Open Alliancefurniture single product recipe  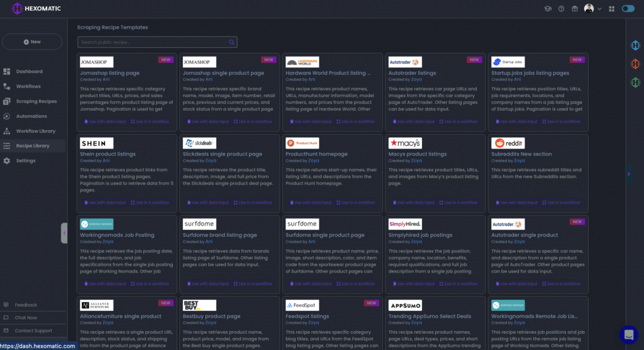[x=120, y=316]
